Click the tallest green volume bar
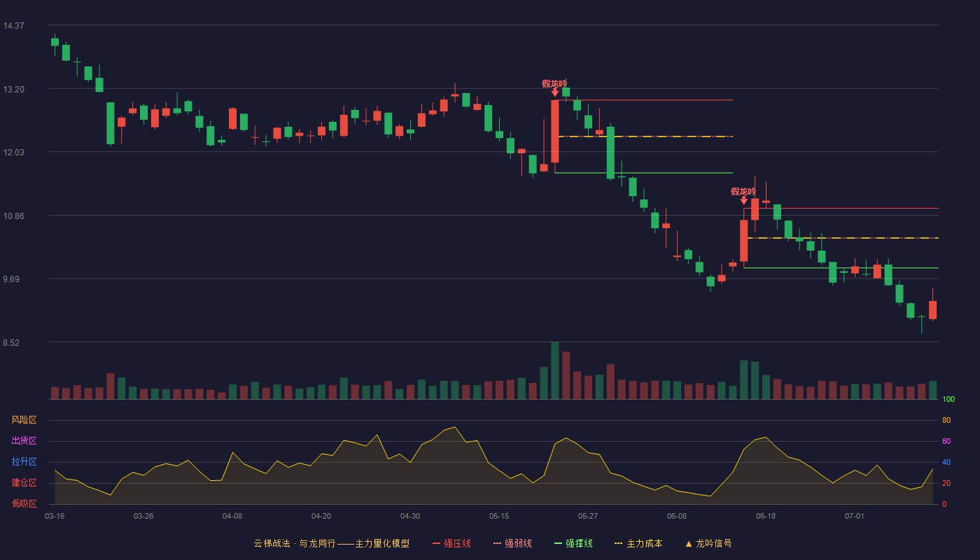The image size is (980, 560). 554,370
